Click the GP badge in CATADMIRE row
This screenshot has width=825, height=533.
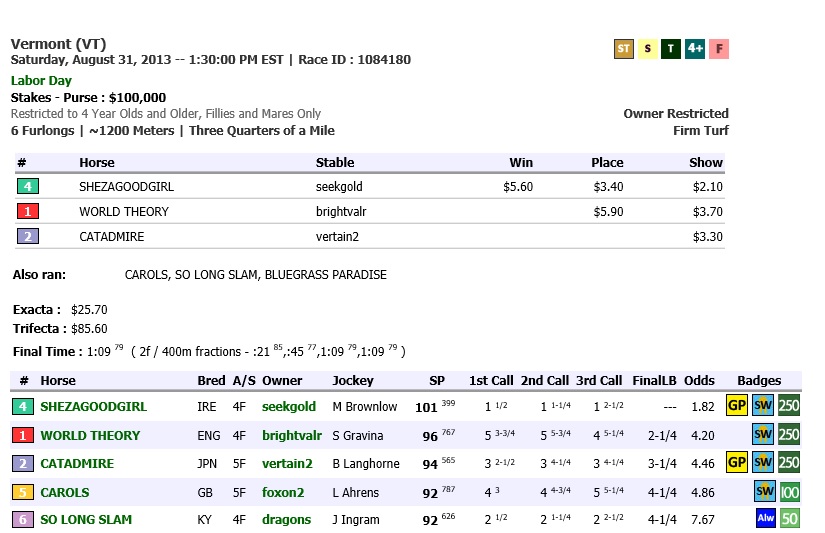tap(737, 464)
